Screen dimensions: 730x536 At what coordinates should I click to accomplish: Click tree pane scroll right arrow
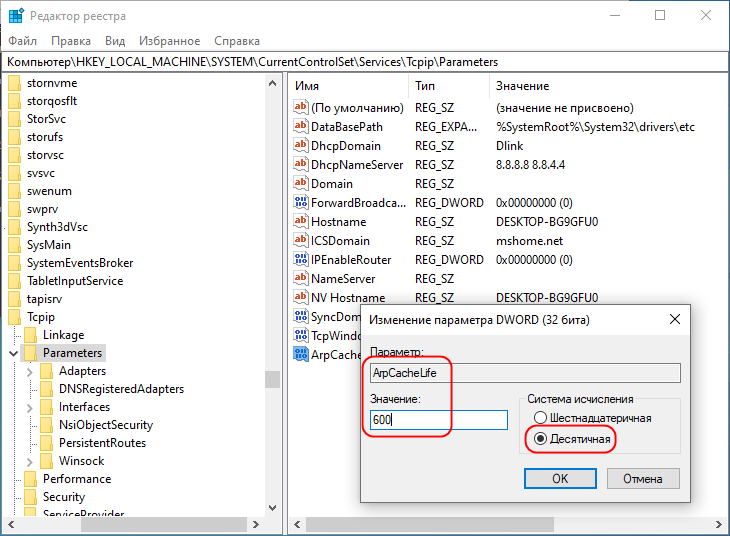[256, 524]
